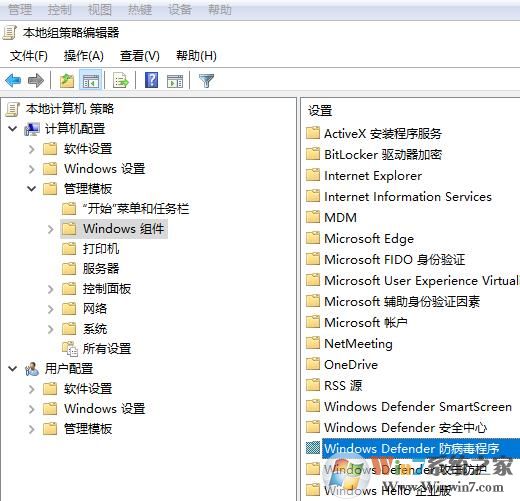
Task: Click the 本地计算机 策略 root icon
Action: pos(13,109)
